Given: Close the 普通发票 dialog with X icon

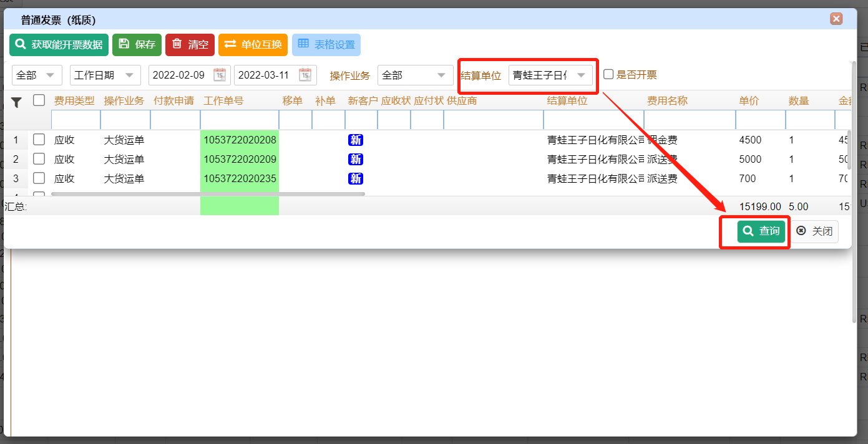Looking at the screenshot, I should click(836, 19).
